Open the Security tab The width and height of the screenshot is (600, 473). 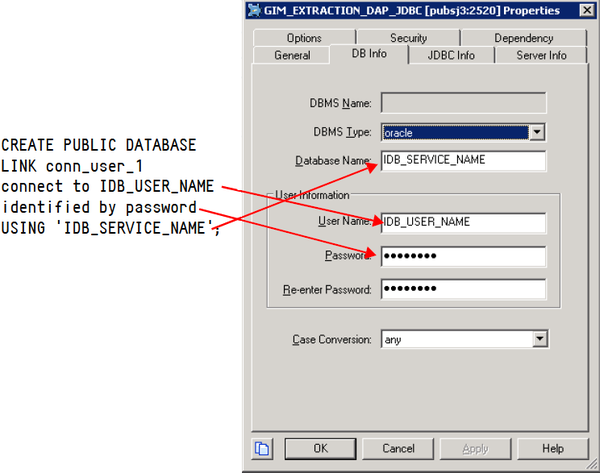click(409, 38)
